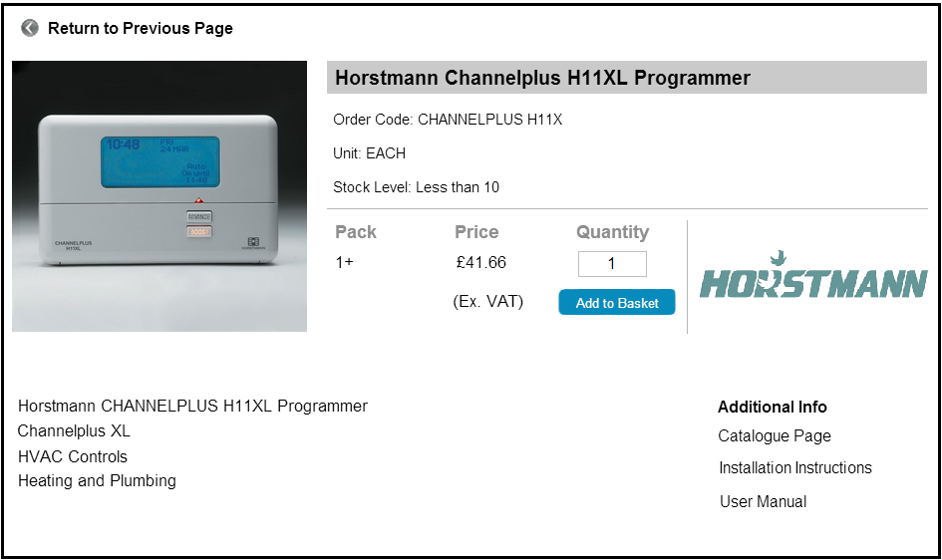The image size is (942, 560).
Task: Click the Stock Level text line
Action: pos(416,187)
